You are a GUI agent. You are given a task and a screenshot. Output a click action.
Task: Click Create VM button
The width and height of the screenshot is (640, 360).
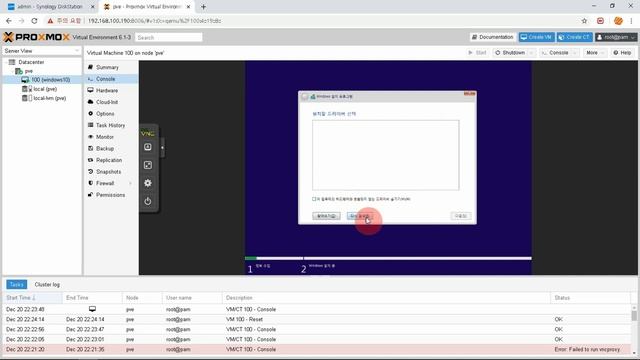coord(537,37)
